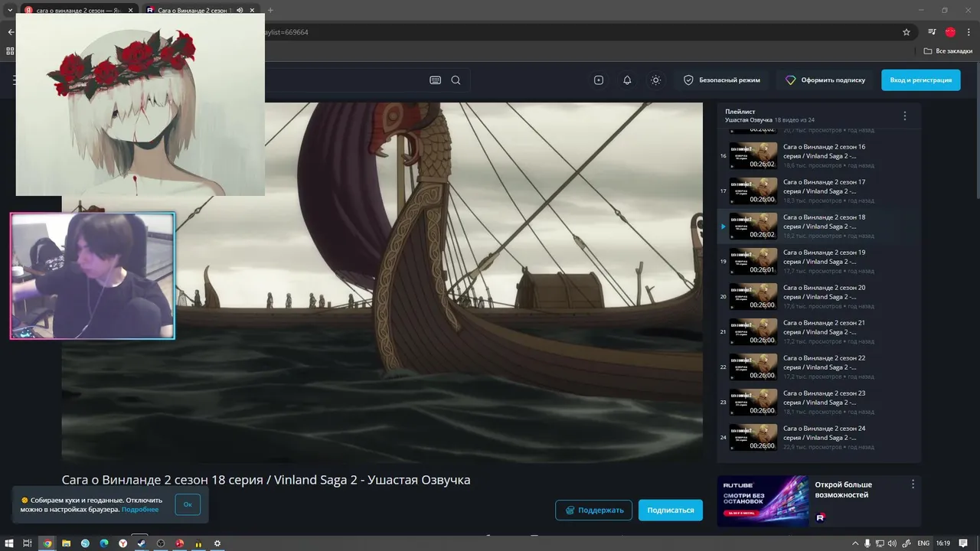
Task: Open the browser media control icon
Action: click(932, 32)
